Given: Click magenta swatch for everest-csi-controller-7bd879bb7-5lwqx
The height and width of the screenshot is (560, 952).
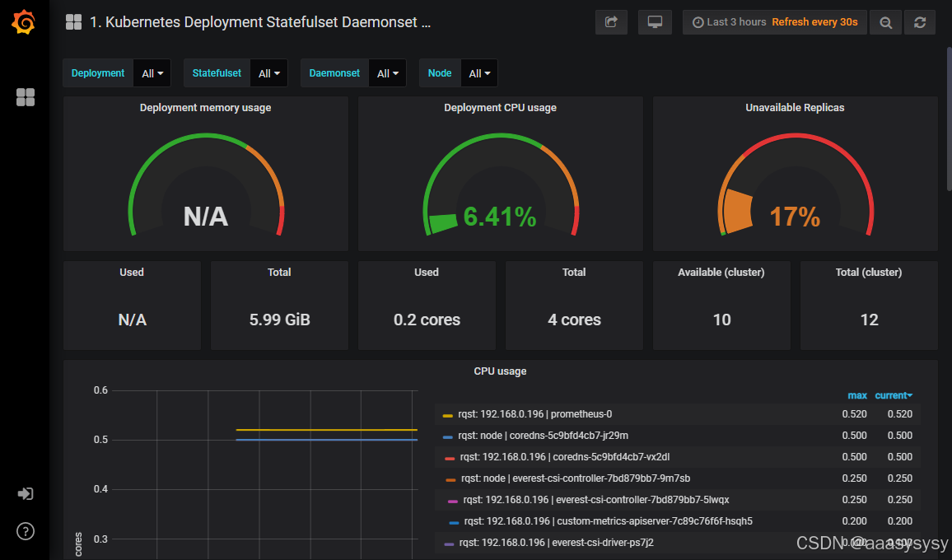Looking at the screenshot, I should click(452, 501).
